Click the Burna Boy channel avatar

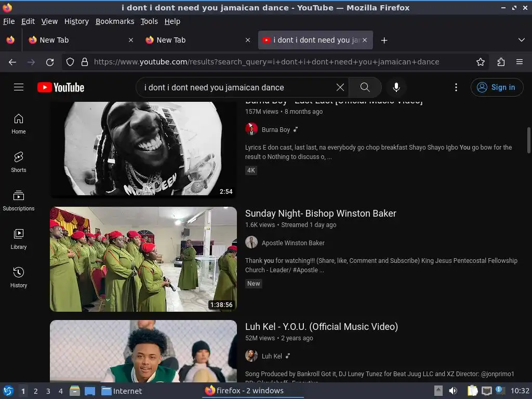coord(251,129)
